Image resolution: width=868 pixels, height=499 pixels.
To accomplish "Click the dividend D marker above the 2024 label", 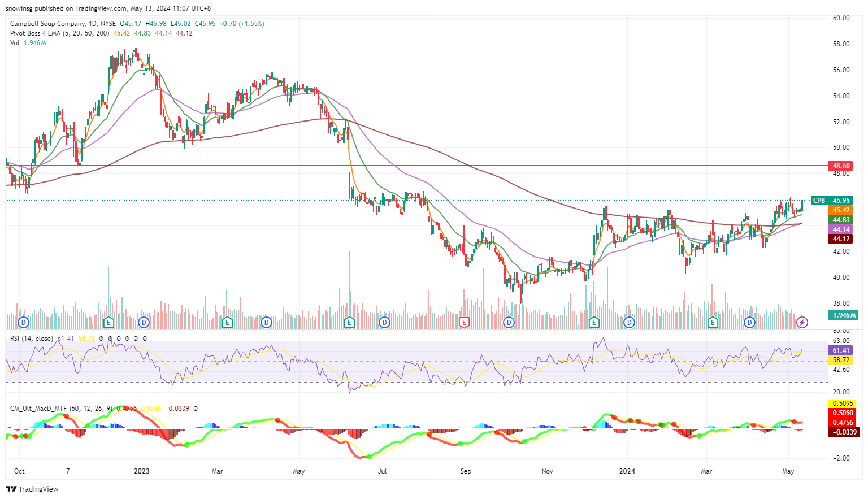I will click(x=629, y=323).
